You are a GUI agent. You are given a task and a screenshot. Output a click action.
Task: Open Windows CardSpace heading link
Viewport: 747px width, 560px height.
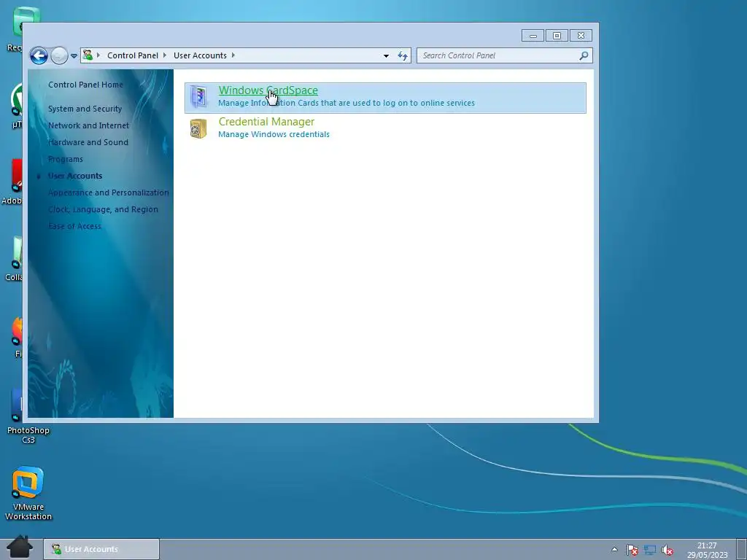268,90
